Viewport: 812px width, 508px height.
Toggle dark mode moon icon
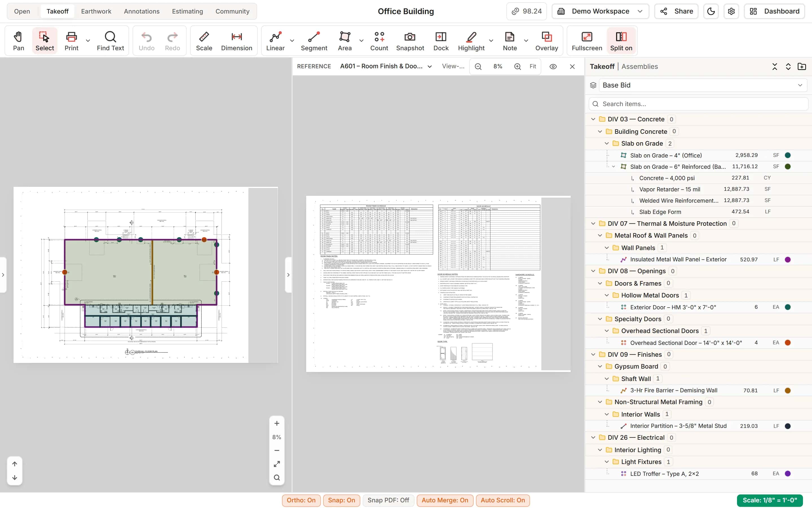click(x=711, y=11)
